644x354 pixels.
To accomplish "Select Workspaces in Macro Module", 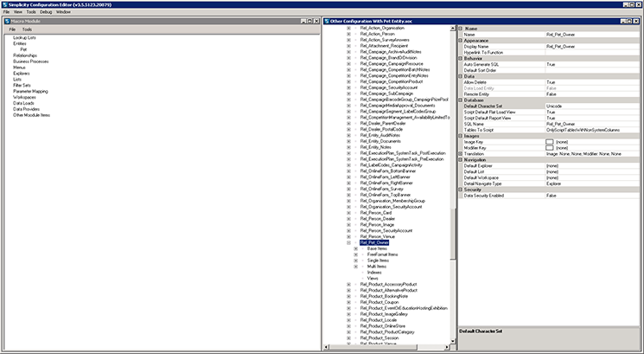I will pyautogui.click(x=24, y=98).
